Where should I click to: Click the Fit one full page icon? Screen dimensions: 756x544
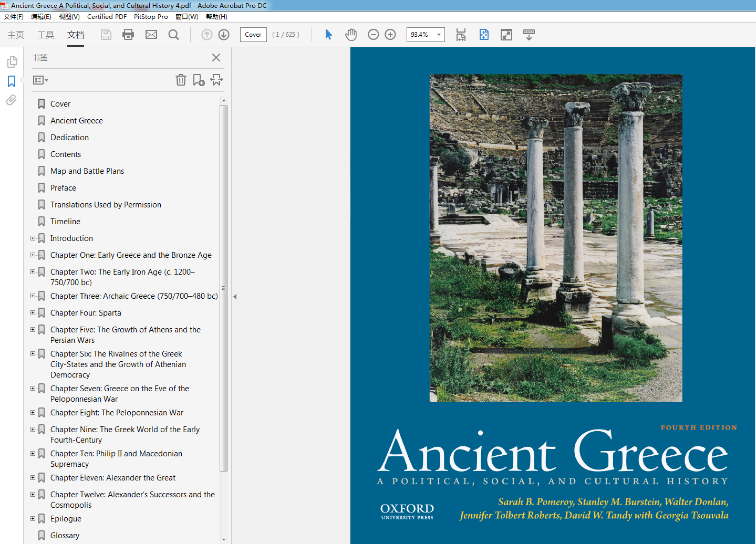tap(484, 35)
